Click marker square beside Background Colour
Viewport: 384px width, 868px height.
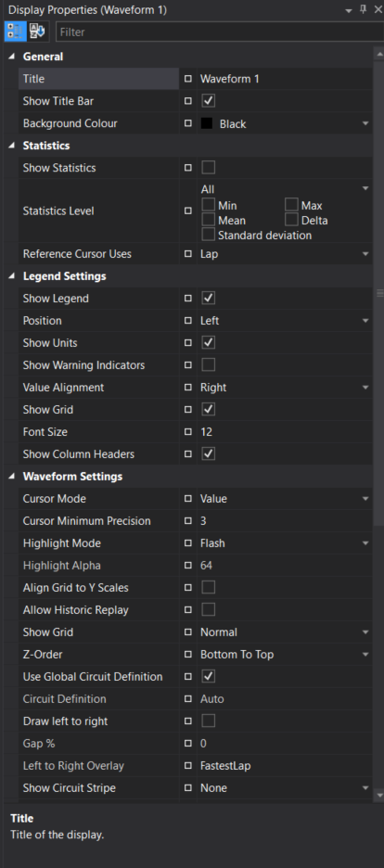coord(188,123)
